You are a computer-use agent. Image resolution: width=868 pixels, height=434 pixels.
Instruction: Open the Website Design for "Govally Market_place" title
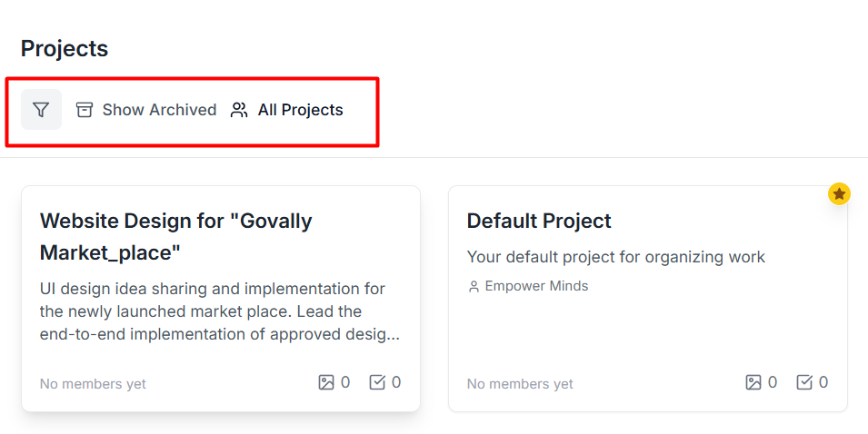pyautogui.click(x=175, y=235)
